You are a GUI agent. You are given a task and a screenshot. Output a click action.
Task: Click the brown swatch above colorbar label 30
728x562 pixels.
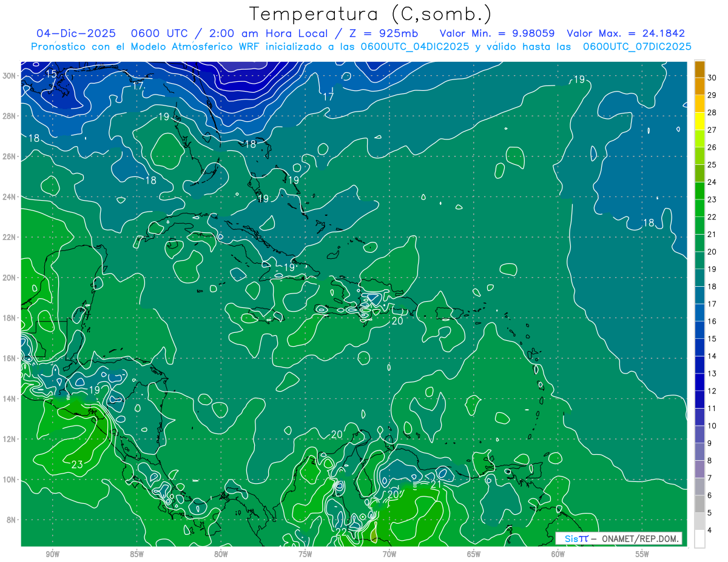point(699,69)
